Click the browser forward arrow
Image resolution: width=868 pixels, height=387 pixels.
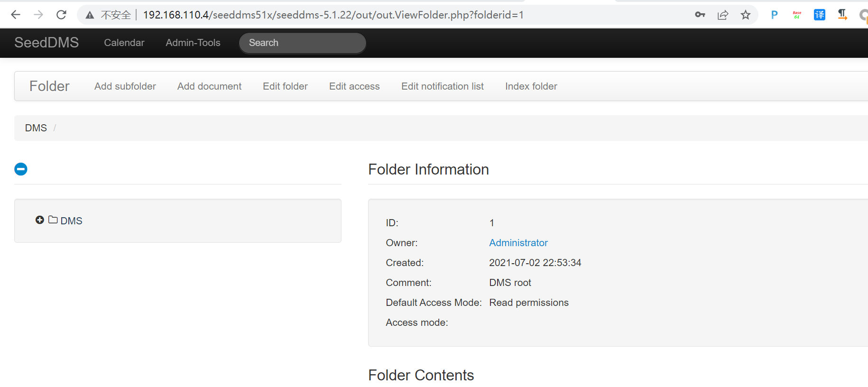[38, 15]
